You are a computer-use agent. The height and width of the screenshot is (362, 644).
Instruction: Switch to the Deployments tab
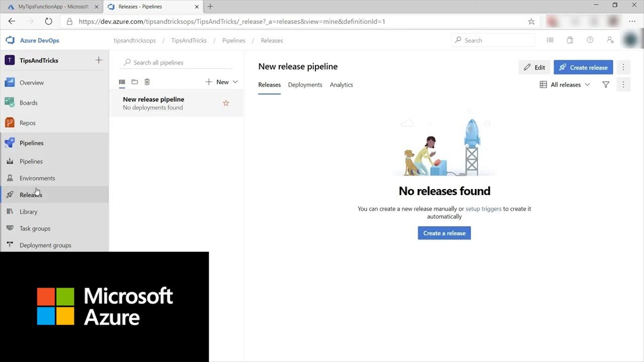point(305,85)
